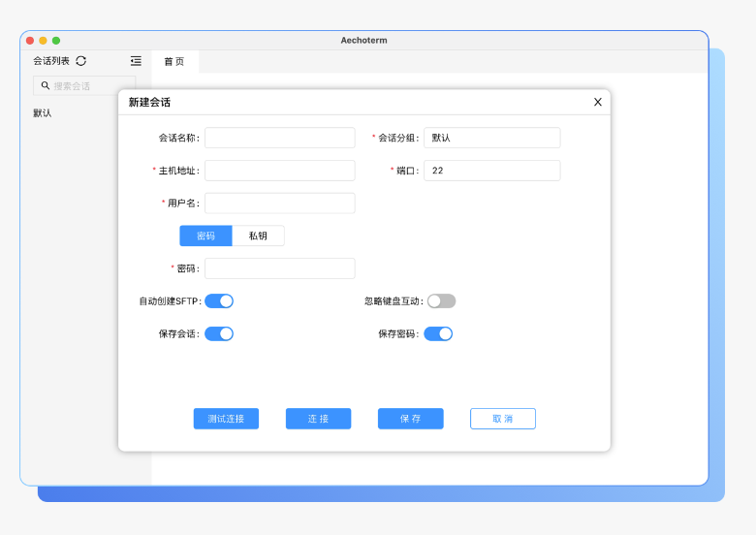Open the 首页 tab
This screenshot has height=535, width=756.
click(x=174, y=62)
